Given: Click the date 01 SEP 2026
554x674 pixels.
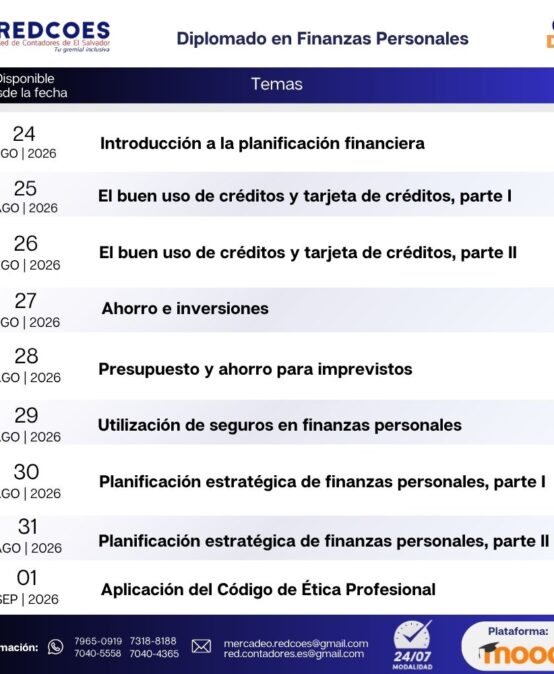Looking at the screenshot, I should [28, 587].
